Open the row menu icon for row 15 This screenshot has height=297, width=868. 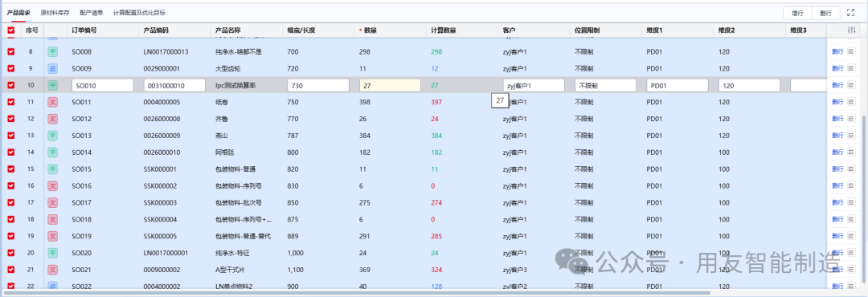[851, 169]
